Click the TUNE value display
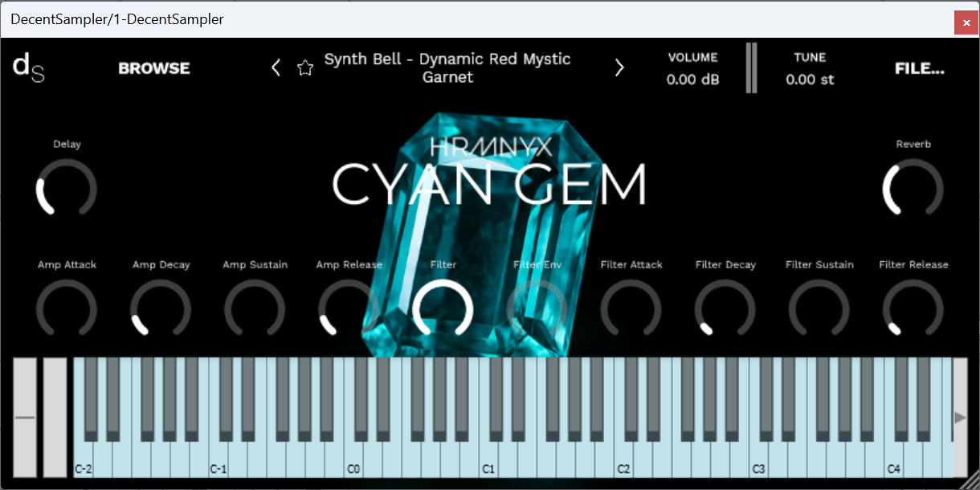Viewport: 980px width, 490px height. [810, 80]
